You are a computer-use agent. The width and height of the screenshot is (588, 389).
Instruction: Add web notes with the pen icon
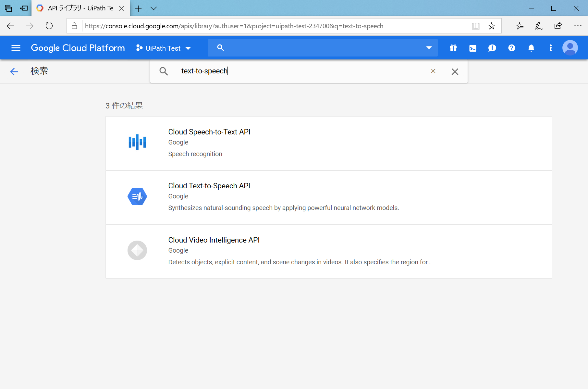539,26
